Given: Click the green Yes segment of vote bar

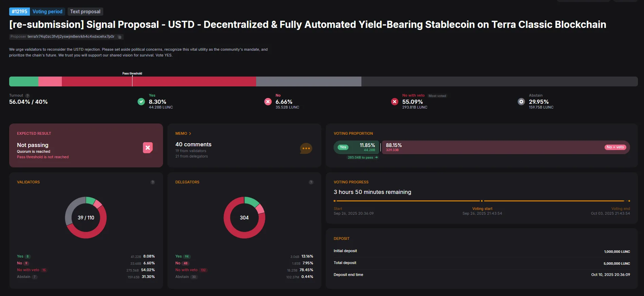Looking at the screenshot, I should point(24,82).
